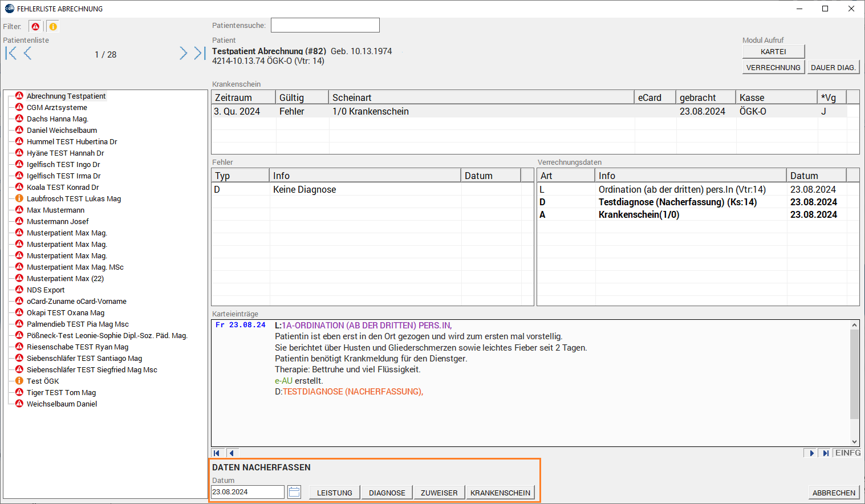The height and width of the screenshot is (504, 865).
Task: Click previous-entry arrow under Karteieinträge
Action: pos(231,453)
